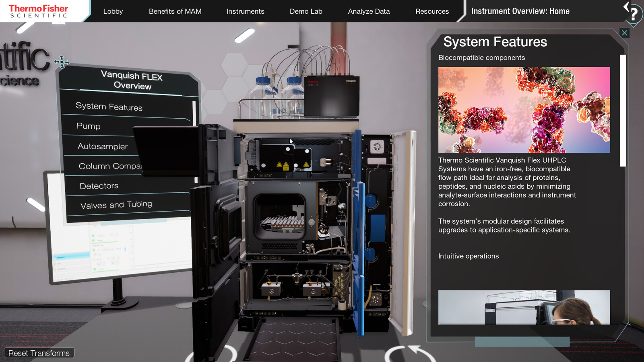The image size is (644, 362).
Task: Choose Autosampler from the overview list
Action: [103, 146]
